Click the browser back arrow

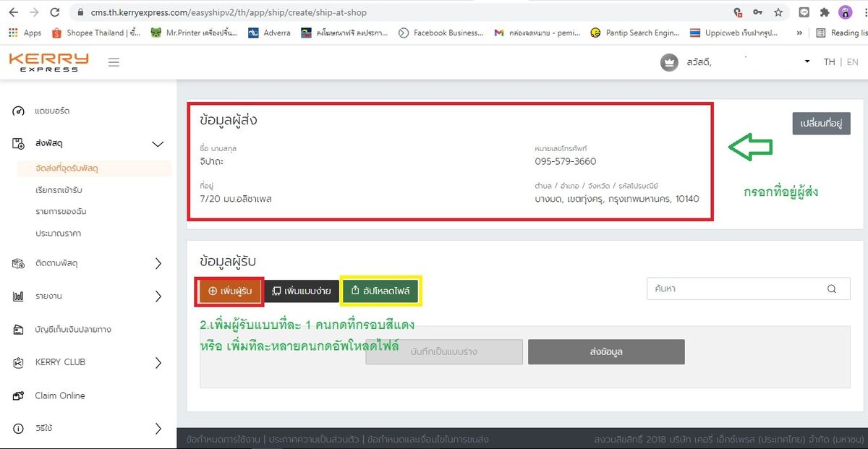pos(14,12)
